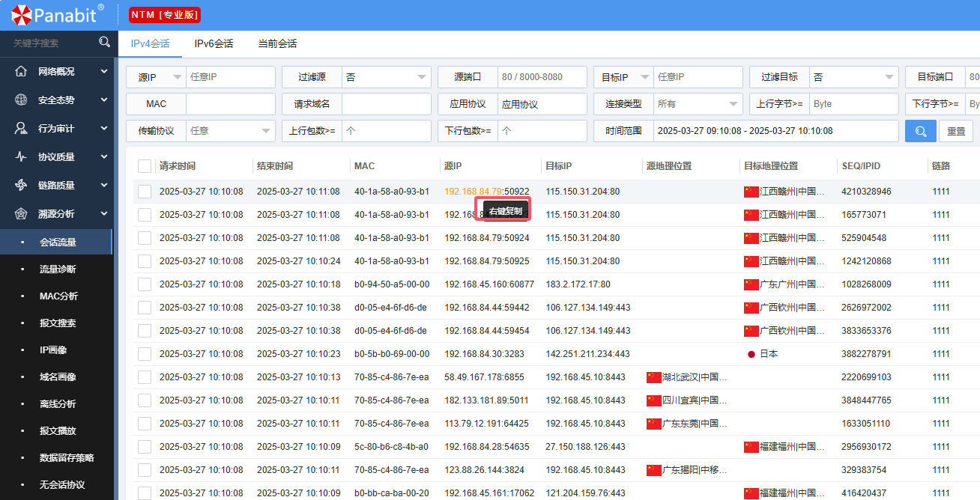Screen dimensions: 980x500
Task: Click the 目标IP column header
Action: 559,166
